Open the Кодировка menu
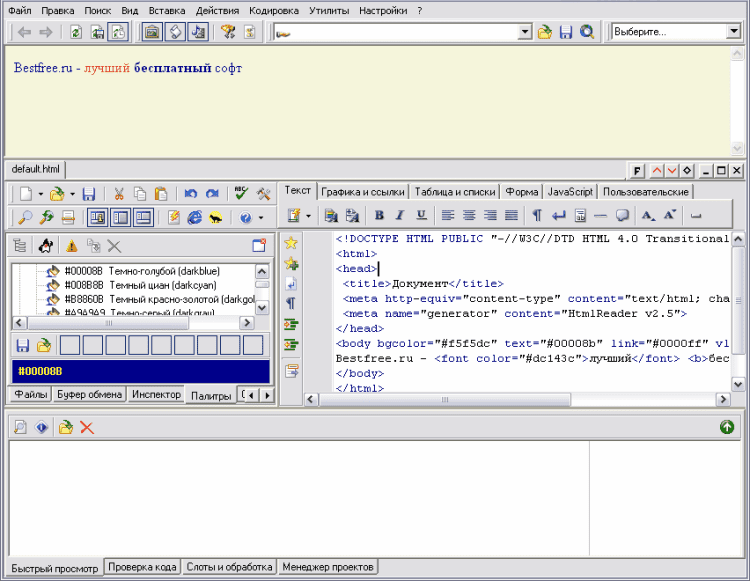 (x=273, y=10)
